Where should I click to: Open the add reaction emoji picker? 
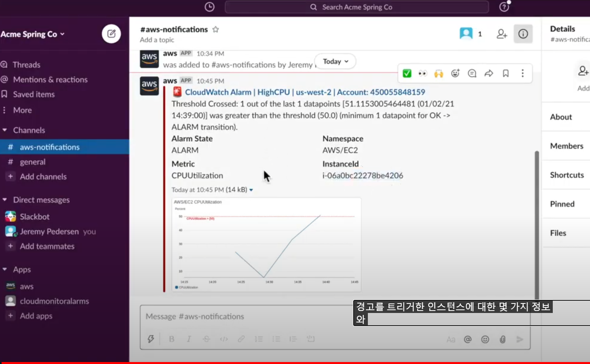pyautogui.click(x=455, y=73)
